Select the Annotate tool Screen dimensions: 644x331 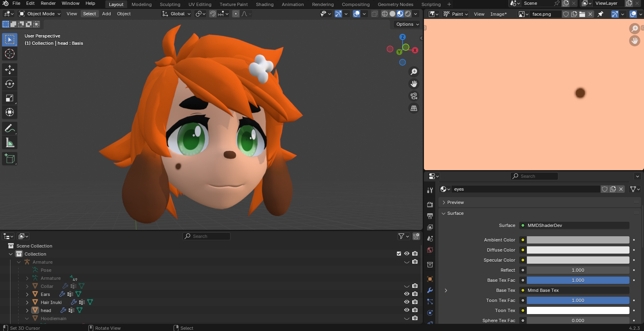[x=10, y=129]
